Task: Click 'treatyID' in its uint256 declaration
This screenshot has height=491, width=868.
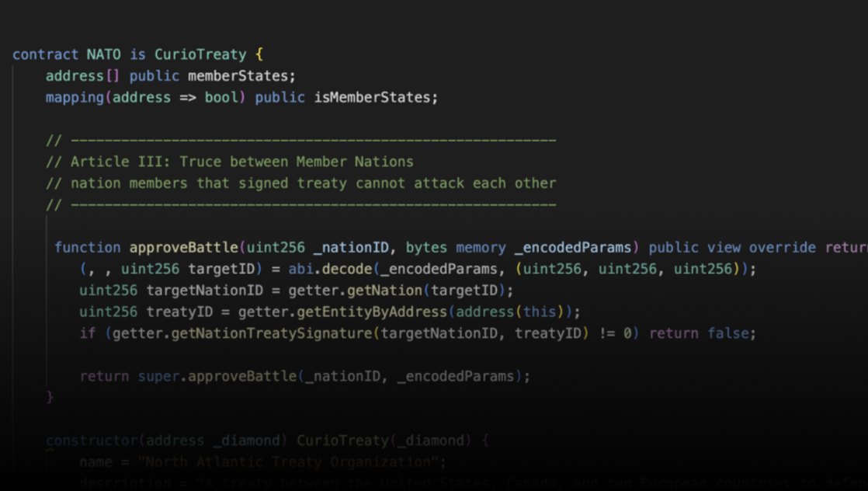Action: (x=179, y=312)
